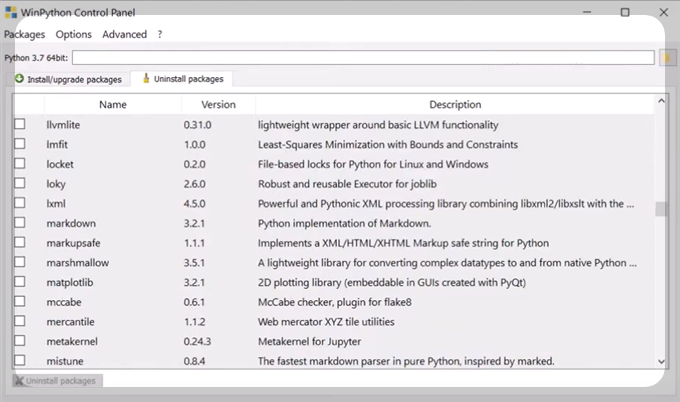Viewport: 680px width, 402px height.
Task: Tick the mccabe checkbox
Action: tap(20, 301)
